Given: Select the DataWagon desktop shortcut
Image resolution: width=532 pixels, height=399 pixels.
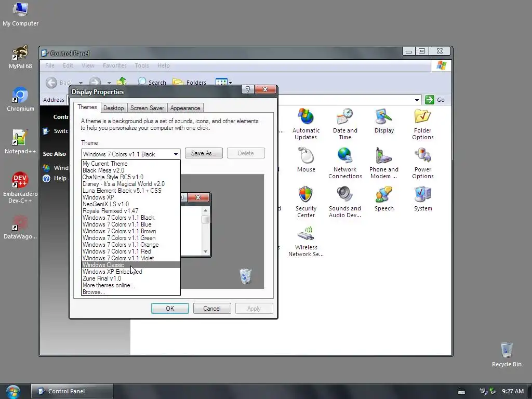Looking at the screenshot, I should tap(20, 228).
